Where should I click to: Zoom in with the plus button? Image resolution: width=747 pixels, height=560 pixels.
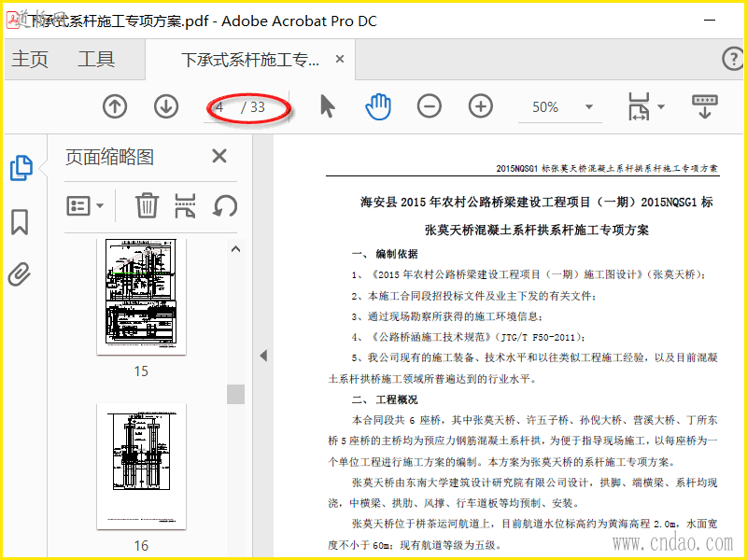click(x=481, y=106)
